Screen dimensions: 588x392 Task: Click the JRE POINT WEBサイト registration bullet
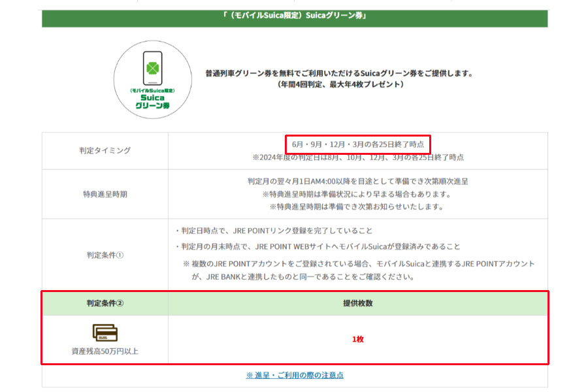coord(318,246)
